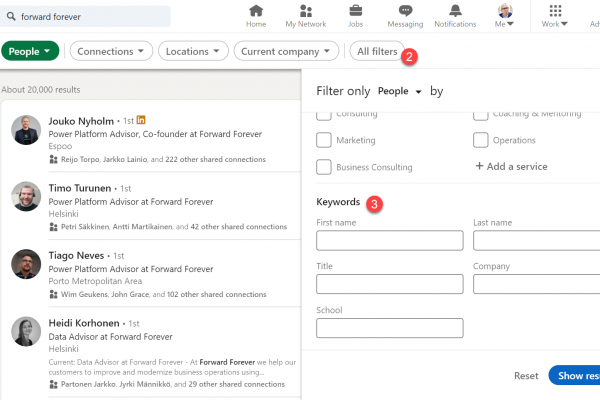The image size is (600, 400).
Task: Click Timo Turunen's profile photo
Action: pyautogui.click(x=26, y=196)
